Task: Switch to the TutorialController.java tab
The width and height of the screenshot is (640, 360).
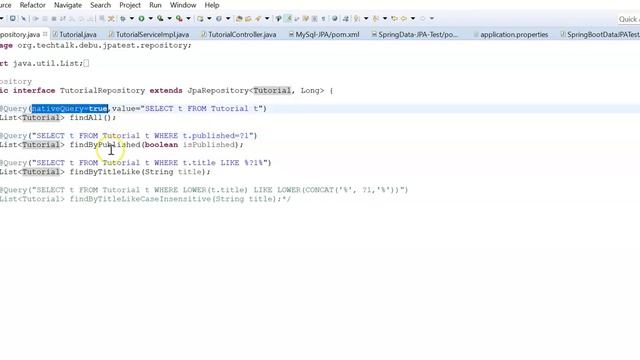Action: 238,35
